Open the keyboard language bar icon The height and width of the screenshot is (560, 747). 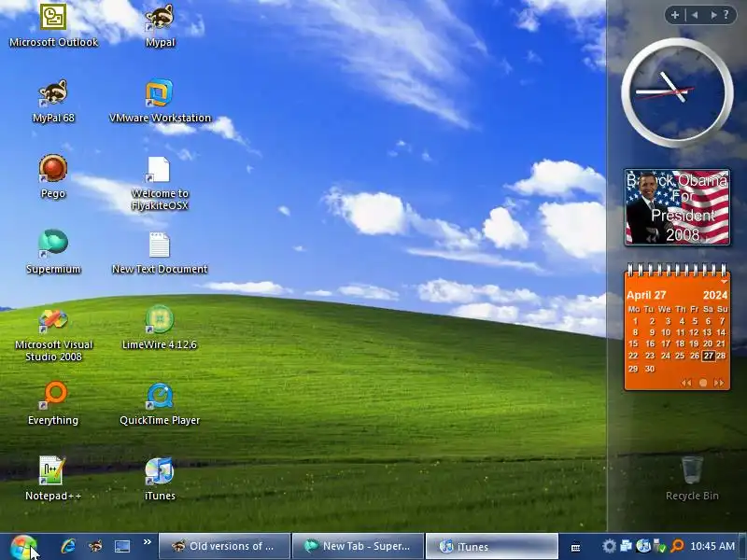coord(575,548)
